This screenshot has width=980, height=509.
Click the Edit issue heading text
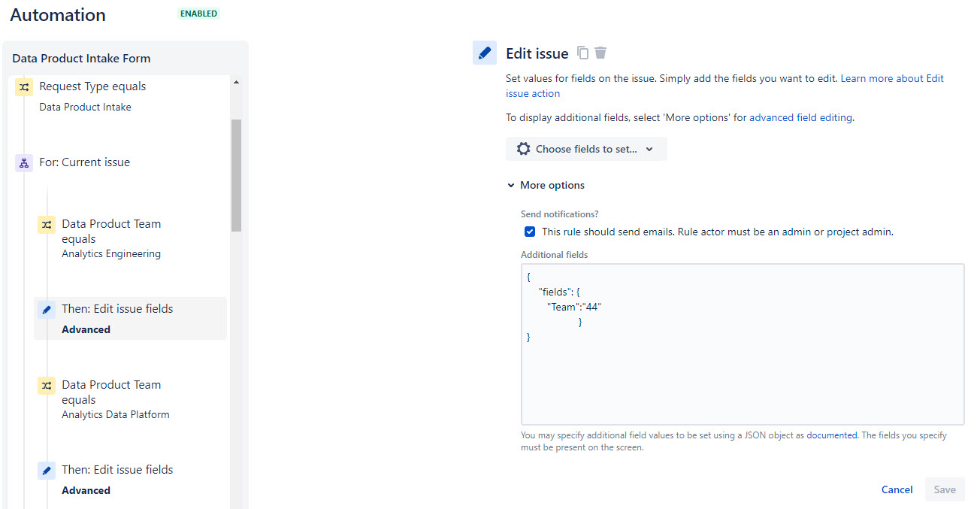(537, 53)
